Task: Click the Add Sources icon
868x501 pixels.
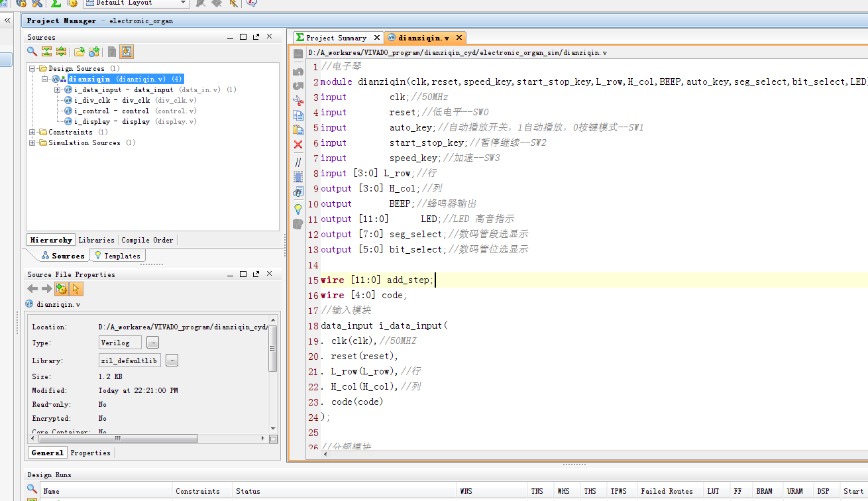Action: coord(94,52)
